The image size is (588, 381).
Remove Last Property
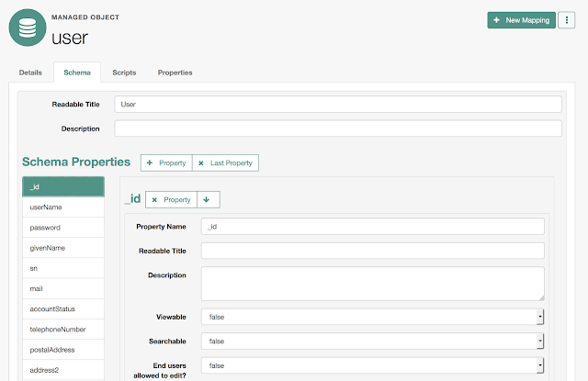pyautogui.click(x=225, y=163)
